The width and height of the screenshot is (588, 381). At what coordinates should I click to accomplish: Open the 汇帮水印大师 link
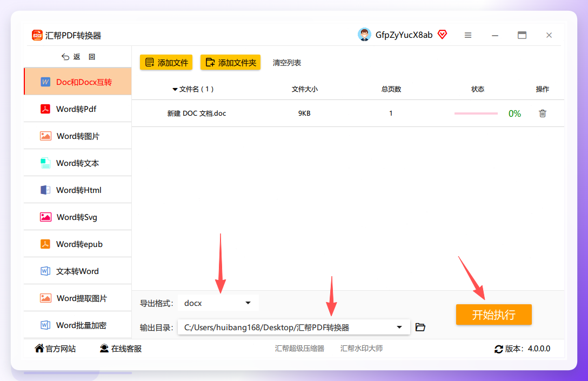[361, 349]
